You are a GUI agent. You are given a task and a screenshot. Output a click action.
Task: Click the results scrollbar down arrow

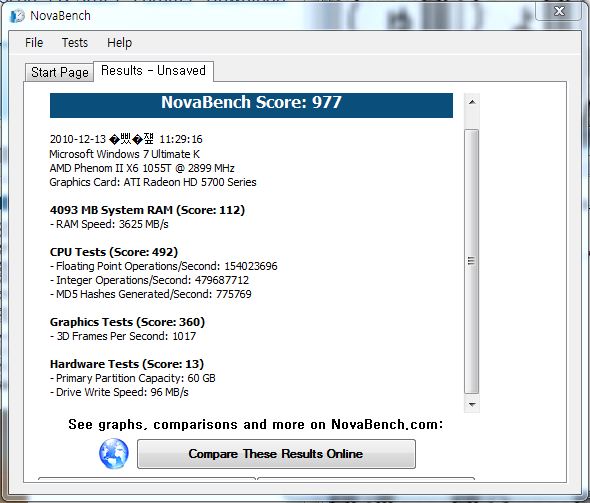(x=472, y=404)
